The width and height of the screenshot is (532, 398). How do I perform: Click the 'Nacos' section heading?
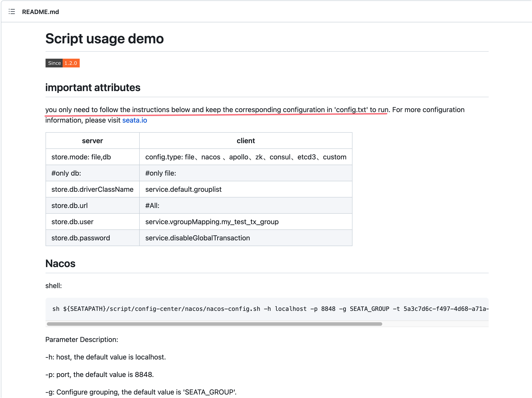(x=60, y=264)
